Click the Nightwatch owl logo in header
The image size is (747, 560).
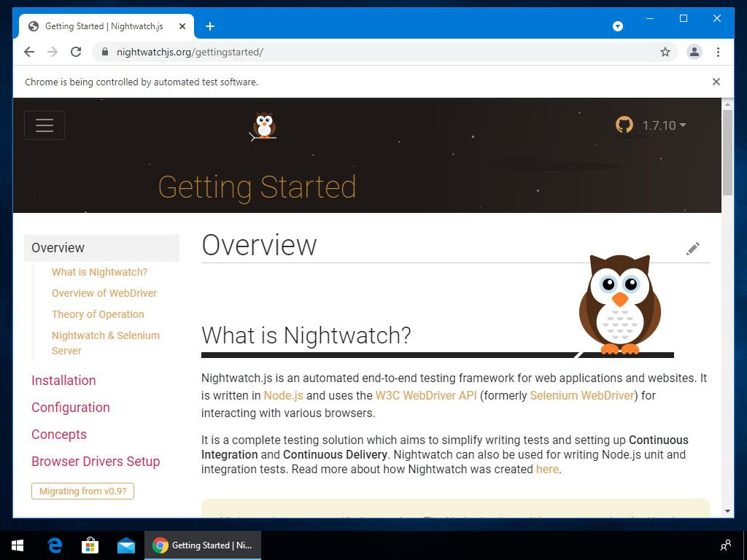click(x=263, y=126)
